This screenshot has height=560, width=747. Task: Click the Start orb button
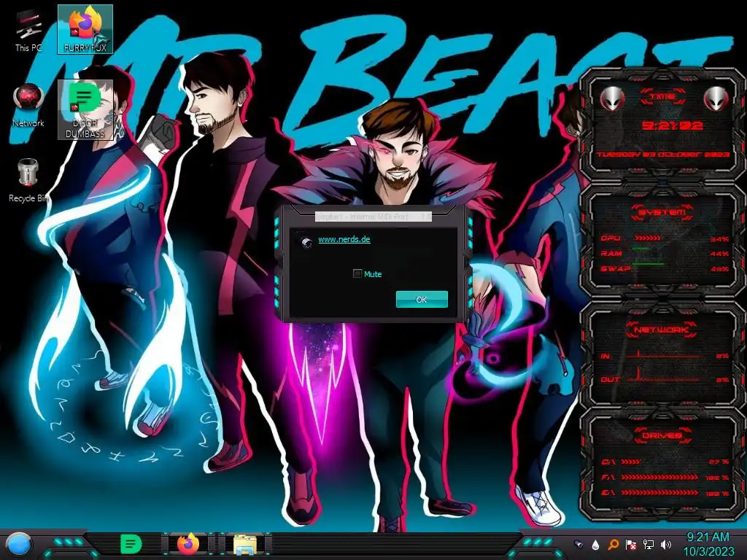click(18, 544)
